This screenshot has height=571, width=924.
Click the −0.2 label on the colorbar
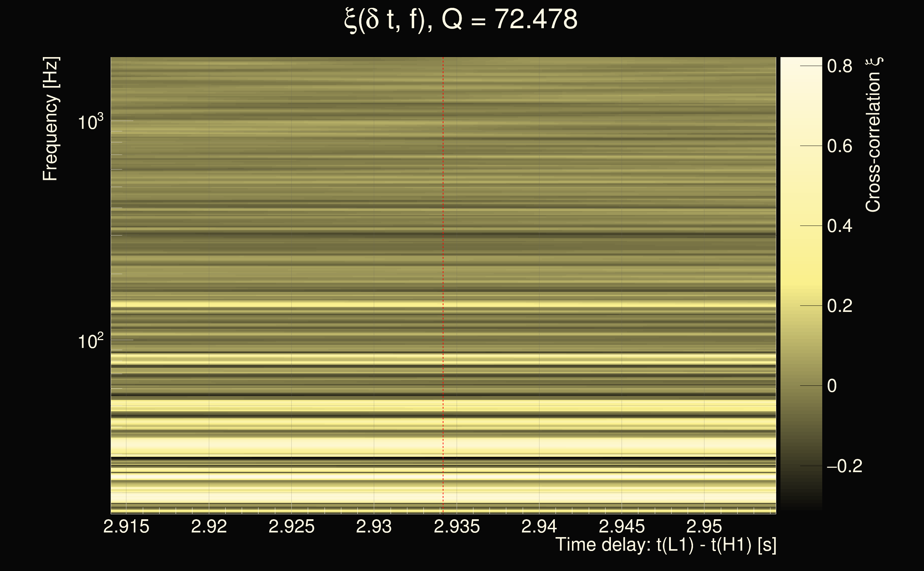click(x=844, y=466)
